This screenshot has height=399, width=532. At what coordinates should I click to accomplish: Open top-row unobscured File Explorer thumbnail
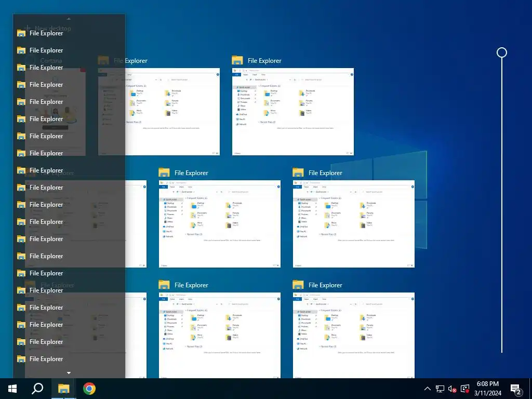pyautogui.click(x=293, y=112)
